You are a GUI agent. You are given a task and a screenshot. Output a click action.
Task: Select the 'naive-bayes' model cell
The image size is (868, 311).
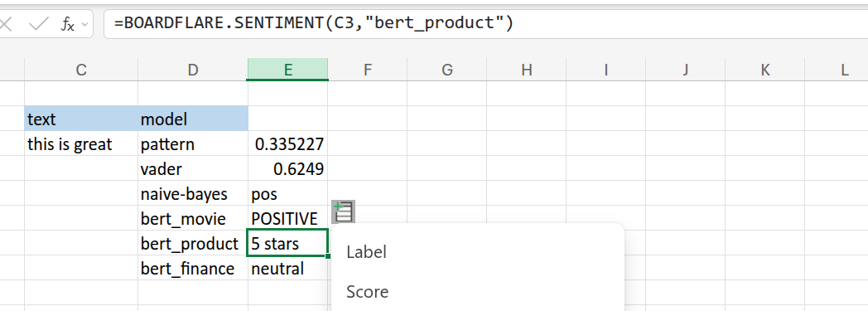click(193, 193)
